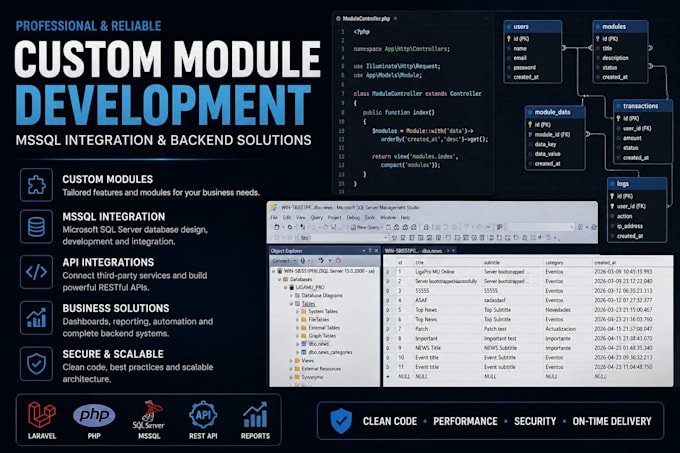Screen dimensions: 680x453
Task: Click Refresh icon in Object Explorer toolbar
Action: 321,261
